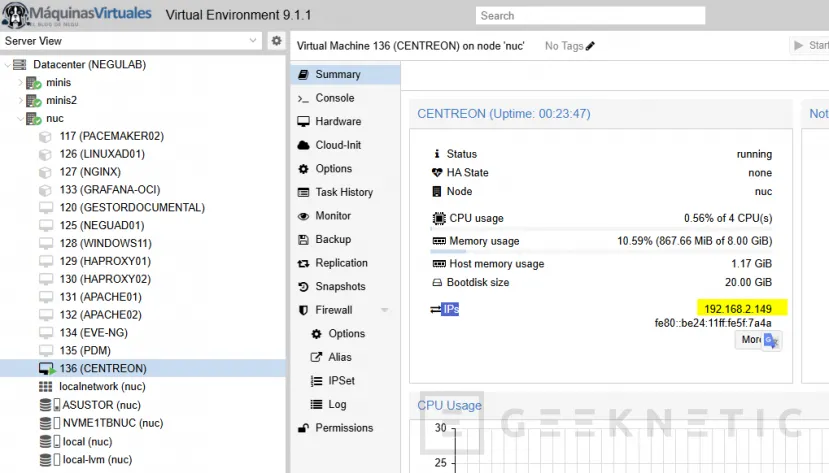Click the VM monitor icon for 120 GESTORDOCUMENTAL
829x473 pixels.
tap(46, 208)
